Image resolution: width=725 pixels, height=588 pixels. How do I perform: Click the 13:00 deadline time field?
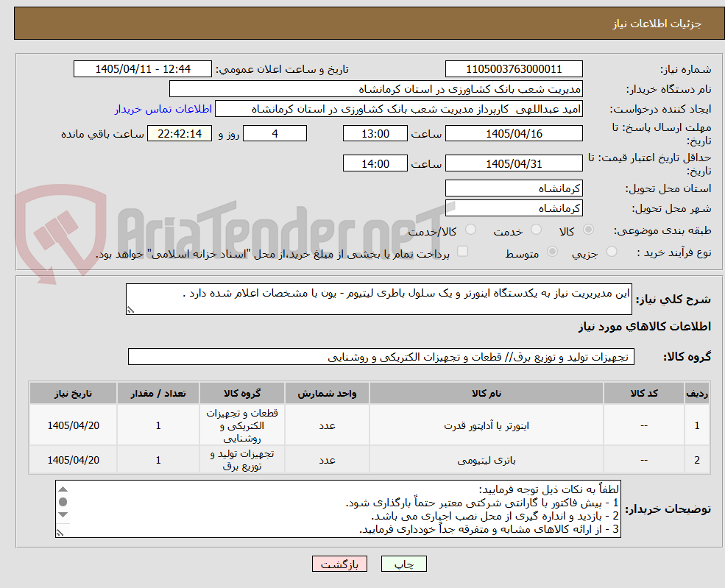[375, 134]
